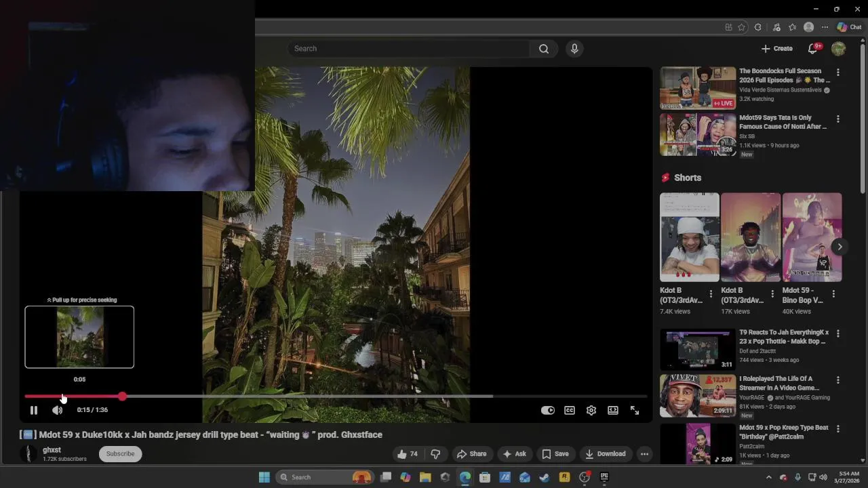The image size is (868, 488).
Task: Open options for T9 Reacts video
Action: coord(838,333)
